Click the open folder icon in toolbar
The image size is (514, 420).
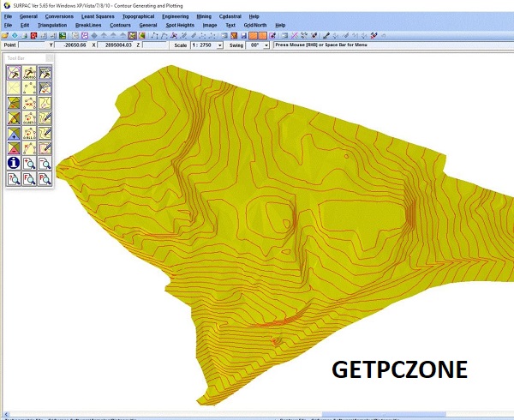[5, 35]
